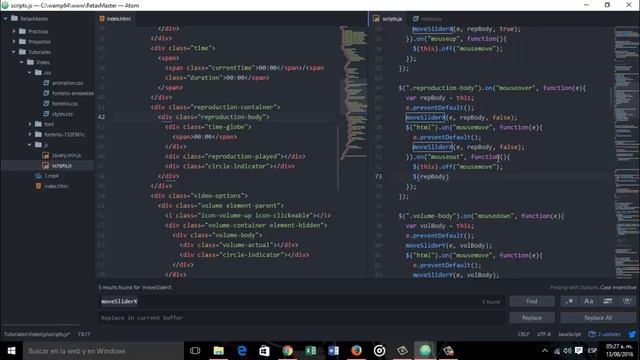Open Microsoft Edge from the taskbar
Viewport: 640px width, 360px height.
pyautogui.click(x=242, y=351)
